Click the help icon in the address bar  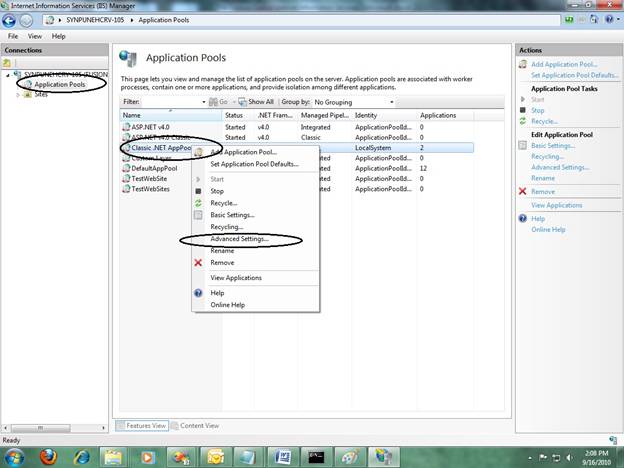pyautogui.click(x=609, y=19)
